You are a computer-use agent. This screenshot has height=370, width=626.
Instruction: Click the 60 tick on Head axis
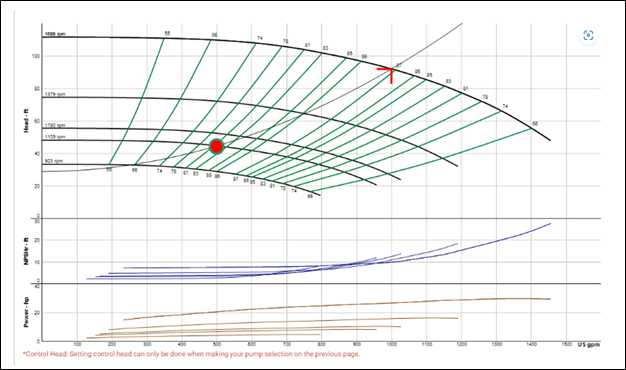coord(37,121)
